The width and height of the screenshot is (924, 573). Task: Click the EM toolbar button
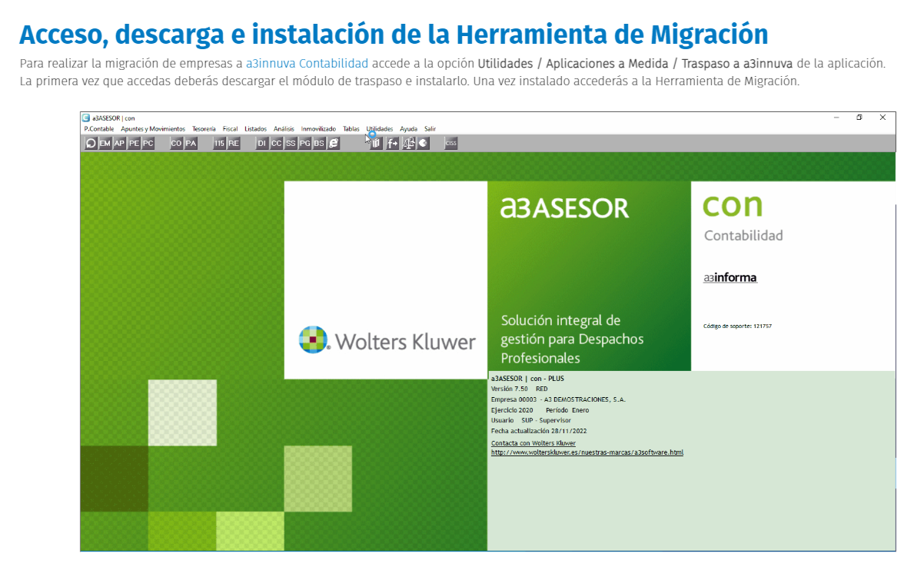(x=105, y=143)
